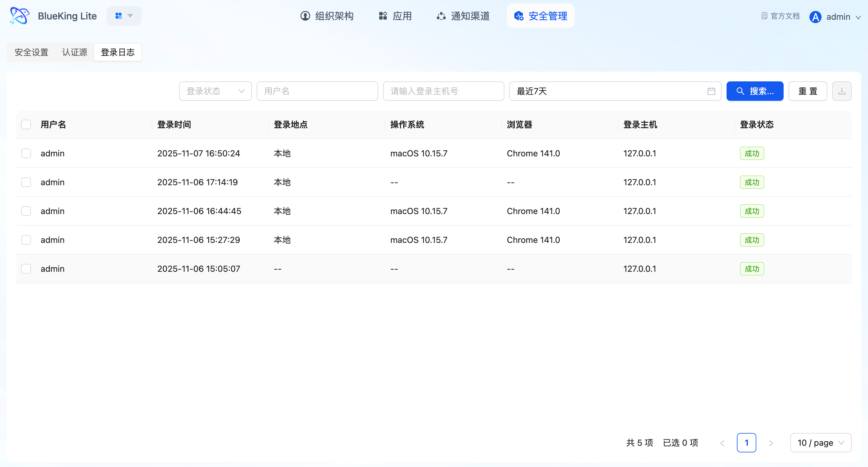Click the admin avatar icon
The width and height of the screenshot is (868, 467).
(x=815, y=17)
